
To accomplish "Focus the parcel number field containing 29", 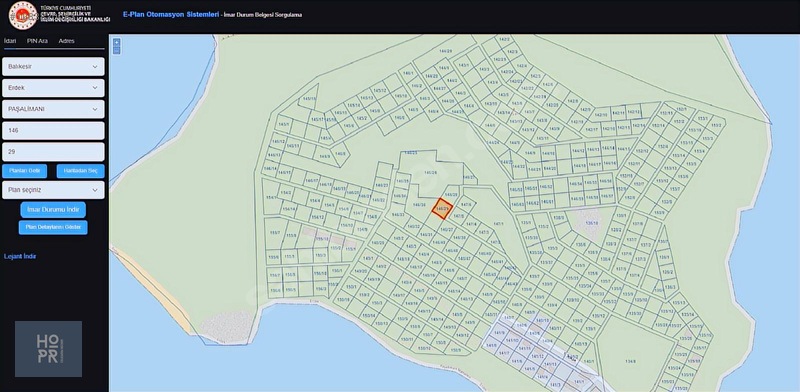I will pyautogui.click(x=53, y=152).
